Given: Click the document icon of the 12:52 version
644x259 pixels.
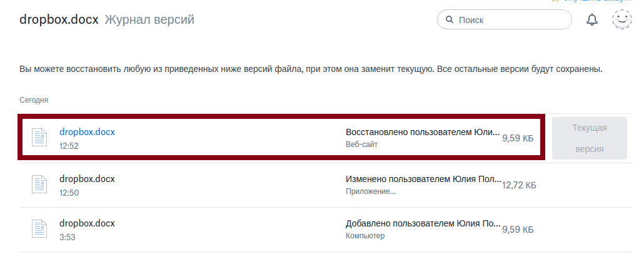Looking at the screenshot, I should point(40,138).
